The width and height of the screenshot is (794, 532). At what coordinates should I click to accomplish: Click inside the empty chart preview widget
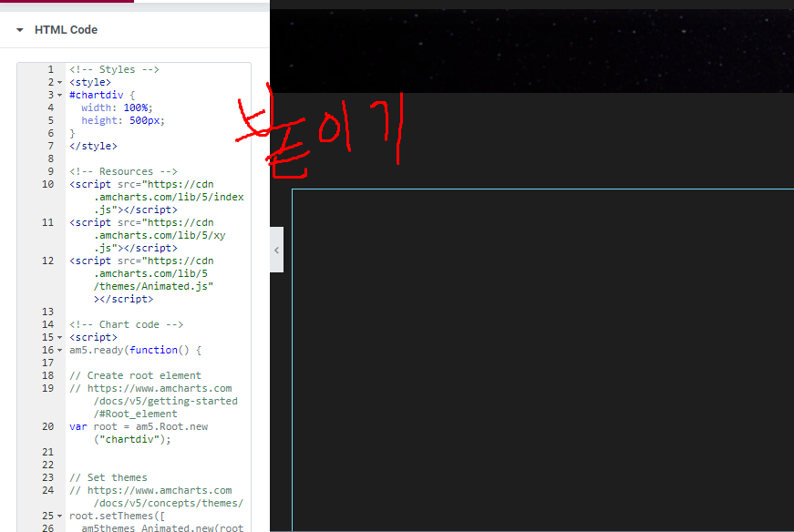(542, 360)
